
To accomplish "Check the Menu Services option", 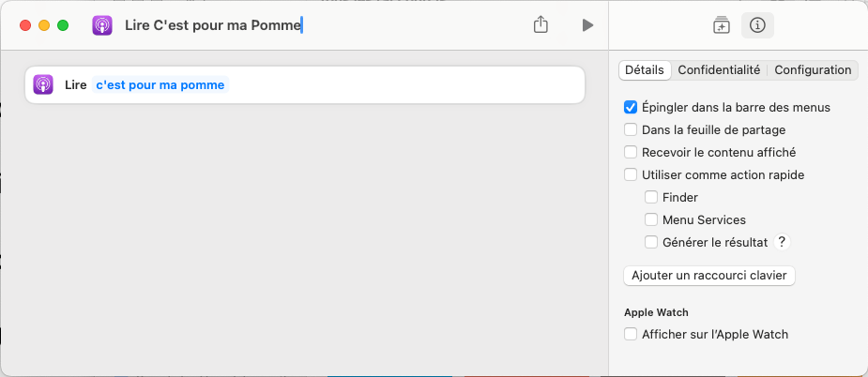I will [651, 219].
